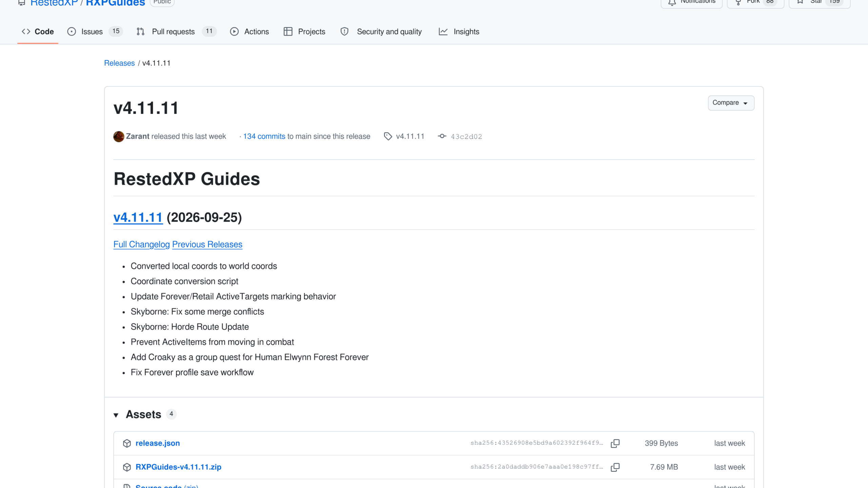Fork the repository
Image resolution: width=868 pixels, height=488 pixels.
755,3
